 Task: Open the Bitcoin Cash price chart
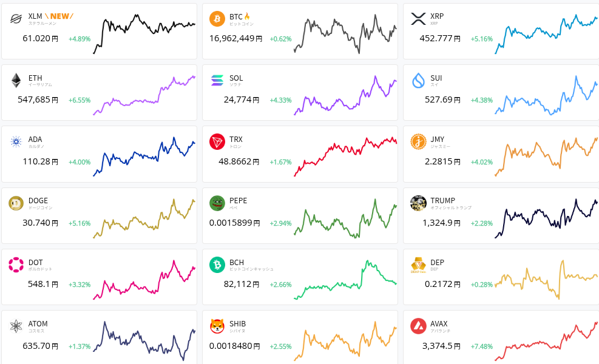point(345,280)
